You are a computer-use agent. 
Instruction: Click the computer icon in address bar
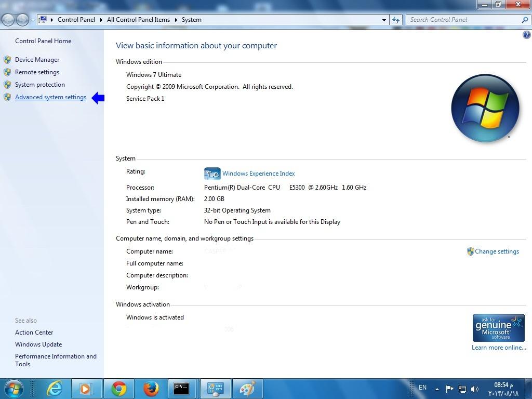[43, 19]
